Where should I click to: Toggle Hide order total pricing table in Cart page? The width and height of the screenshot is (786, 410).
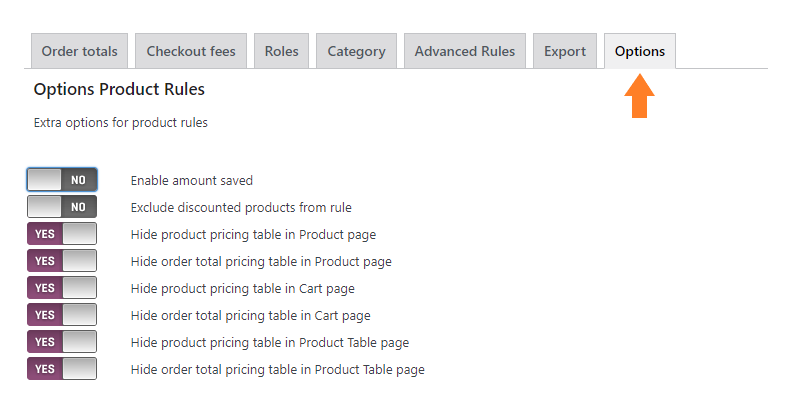click(x=62, y=315)
